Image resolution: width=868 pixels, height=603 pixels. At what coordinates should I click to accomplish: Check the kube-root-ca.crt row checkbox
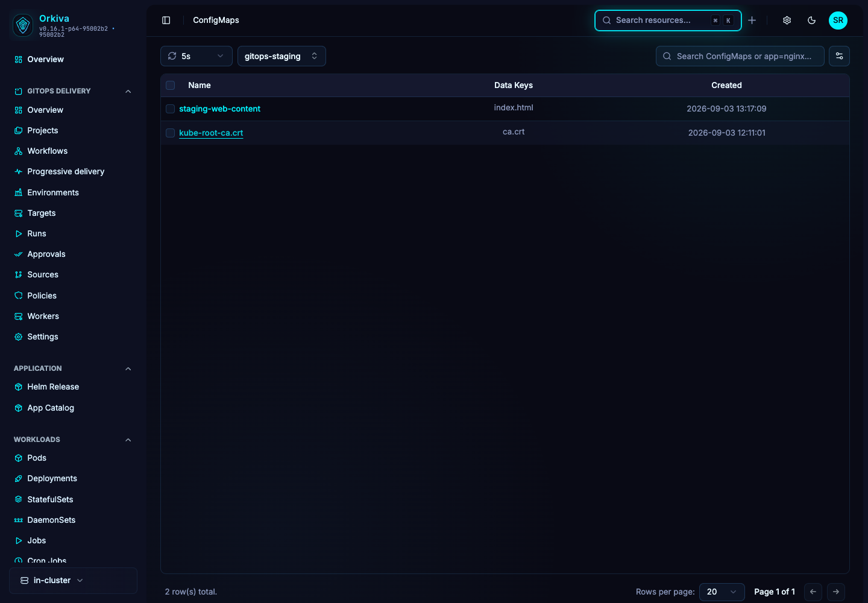(171, 133)
